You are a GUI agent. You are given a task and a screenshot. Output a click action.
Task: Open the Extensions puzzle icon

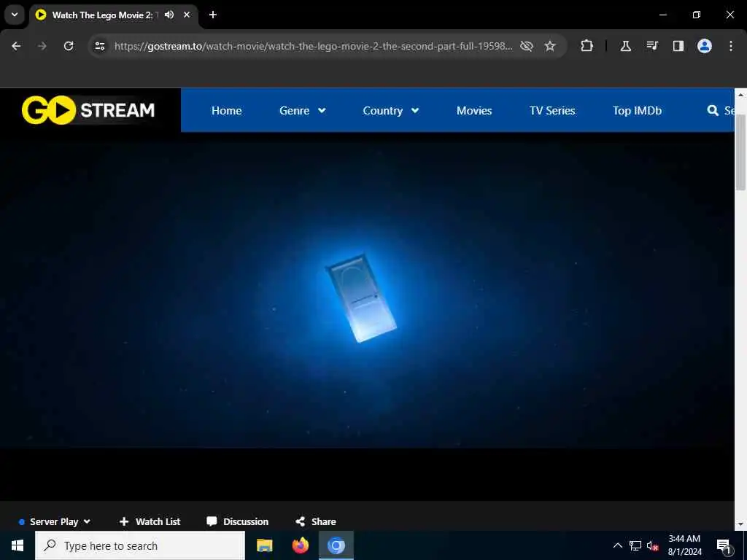tap(587, 46)
